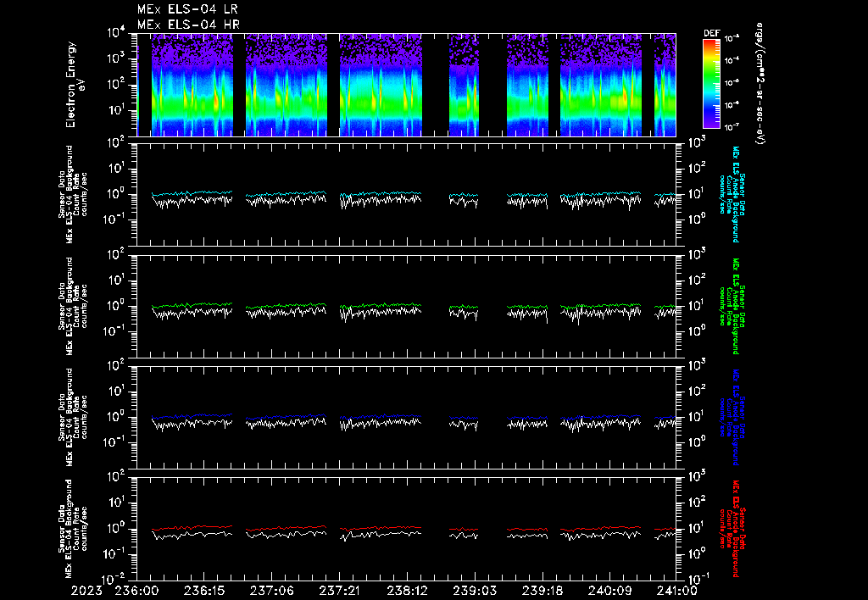Click the left axis label of the cyan-trace panel
This screenshot has width=868, height=600.
pos(73,195)
